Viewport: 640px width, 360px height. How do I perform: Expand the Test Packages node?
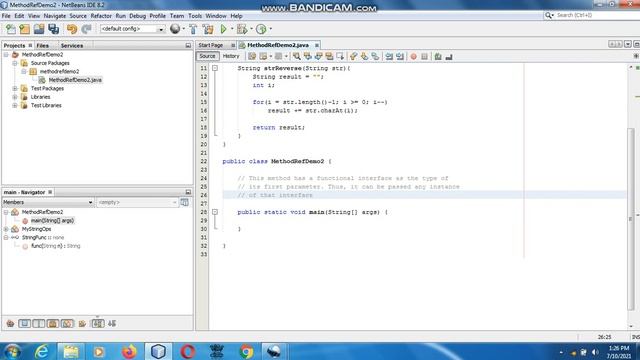(15, 89)
